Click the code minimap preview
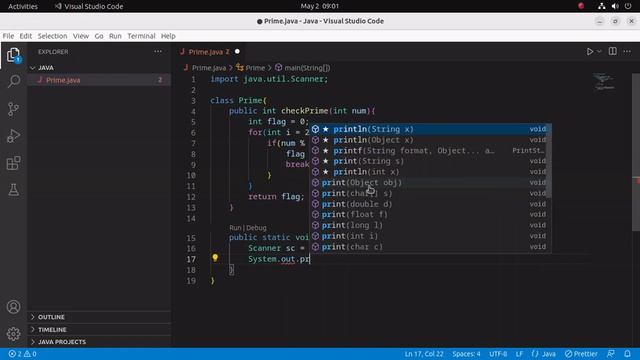This screenshot has height=360, width=640. 604,82
